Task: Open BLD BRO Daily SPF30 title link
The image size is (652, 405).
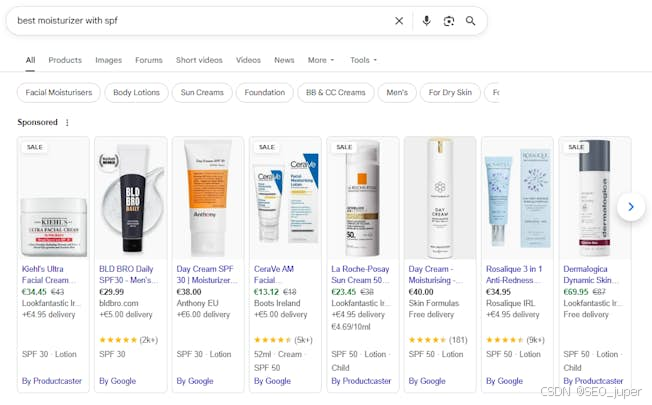Action: pos(128,274)
